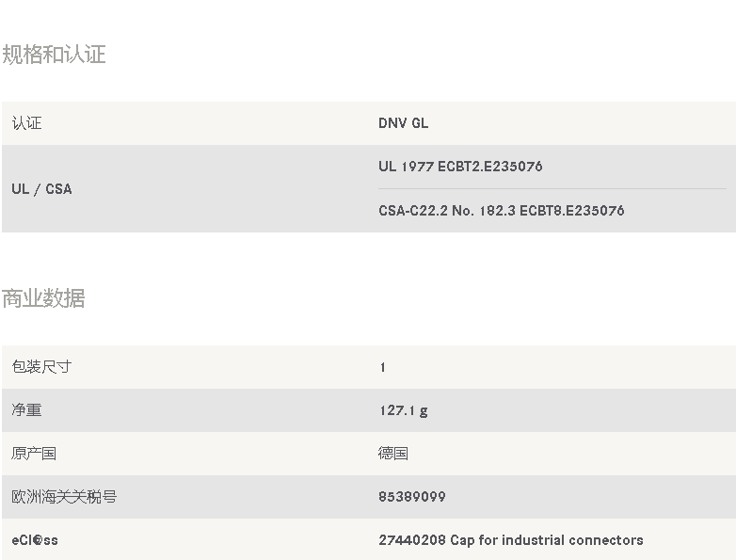Image resolution: width=736 pixels, height=560 pixels.
Task: Select the 包装尺寸 row label
Action: 41,367
